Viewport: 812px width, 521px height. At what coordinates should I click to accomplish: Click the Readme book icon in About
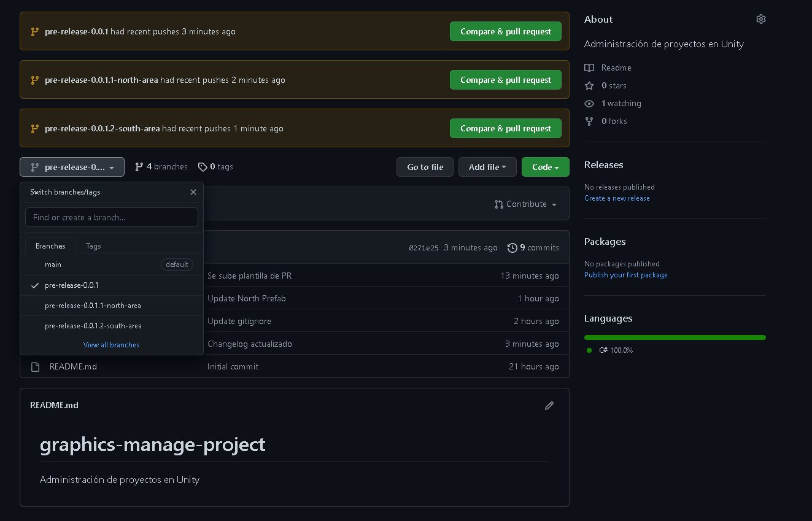(589, 68)
